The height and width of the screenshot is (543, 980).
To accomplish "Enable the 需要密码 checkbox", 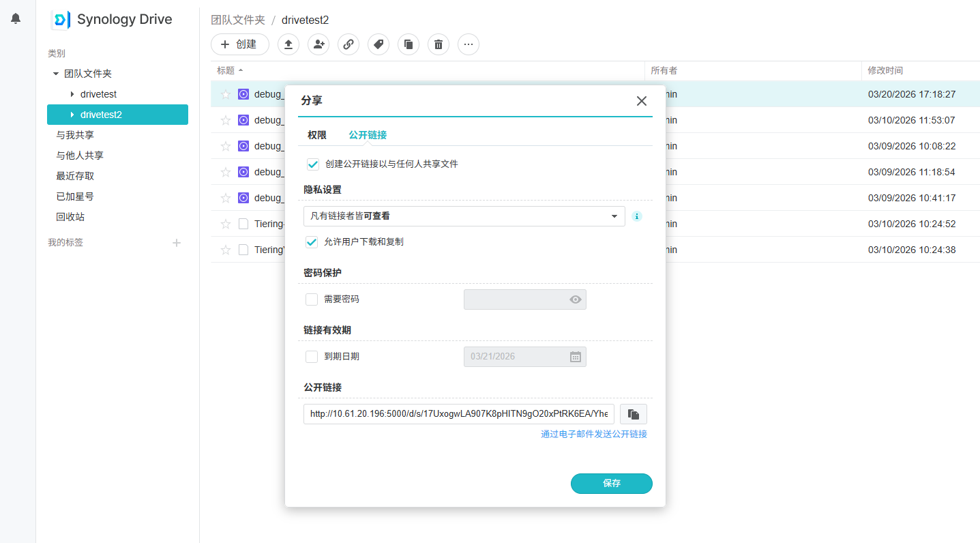I will tap(312, 299).
